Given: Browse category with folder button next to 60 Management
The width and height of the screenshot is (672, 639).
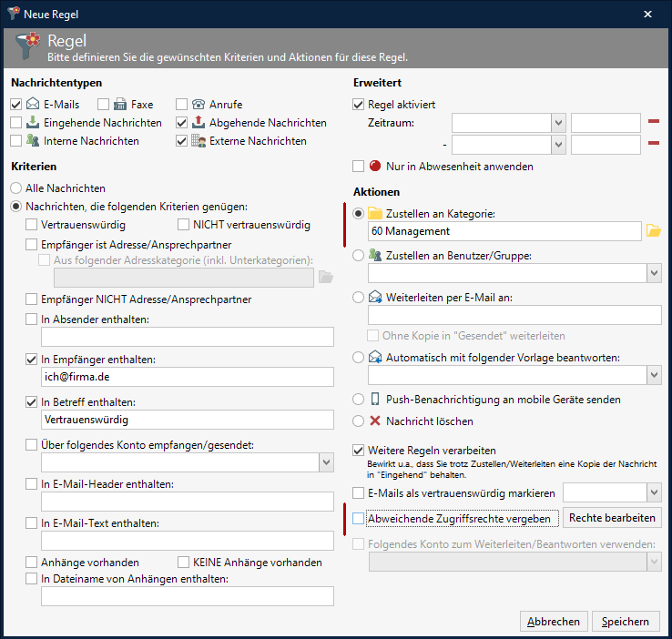Looking at the screenshot, I should coord(653,231).
